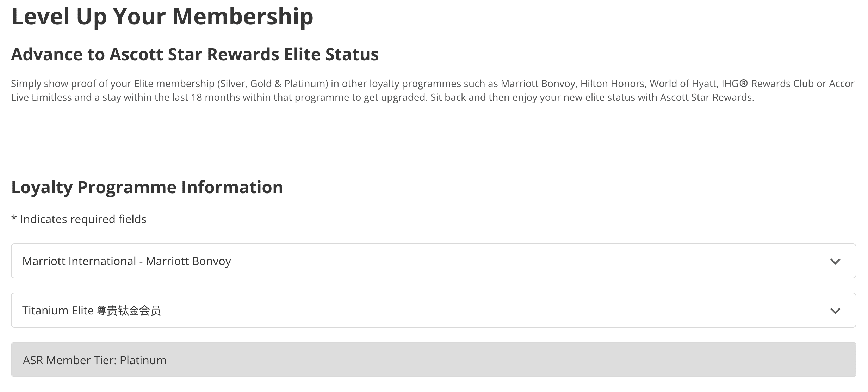Click the (Silver, Gold & Platinum) text
Viewport: 868px width, 392px height.
pyautogui.click(x=273, y=84)
